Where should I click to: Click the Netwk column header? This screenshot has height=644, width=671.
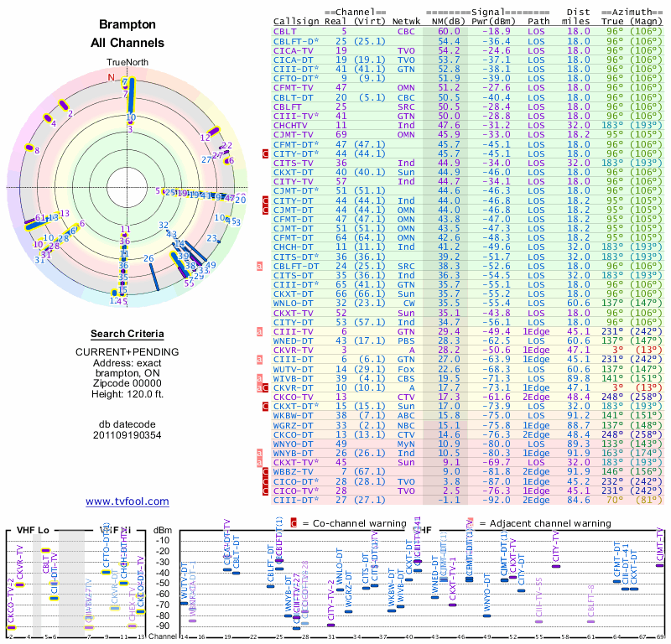[407, 22]
